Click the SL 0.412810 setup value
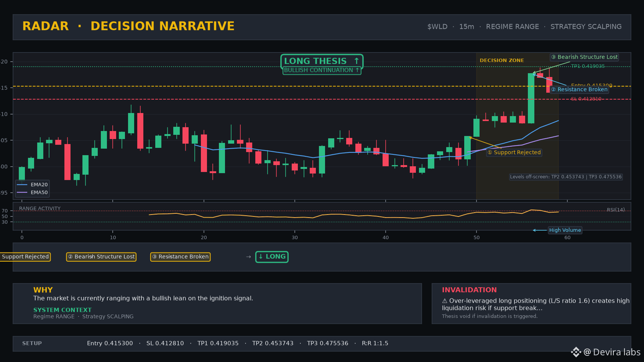 click(x=165, y=344)
